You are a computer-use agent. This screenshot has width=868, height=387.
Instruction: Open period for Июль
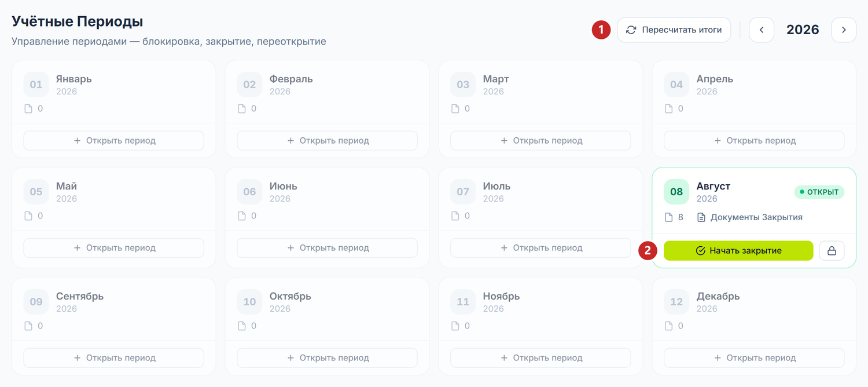point(540,247)
